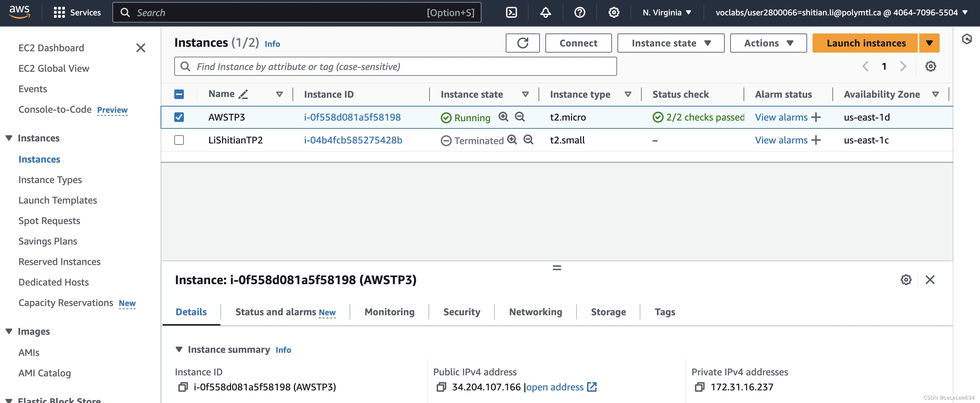
Task: Filter by Running state using the zoom-in icon
Action: [503, 117]
